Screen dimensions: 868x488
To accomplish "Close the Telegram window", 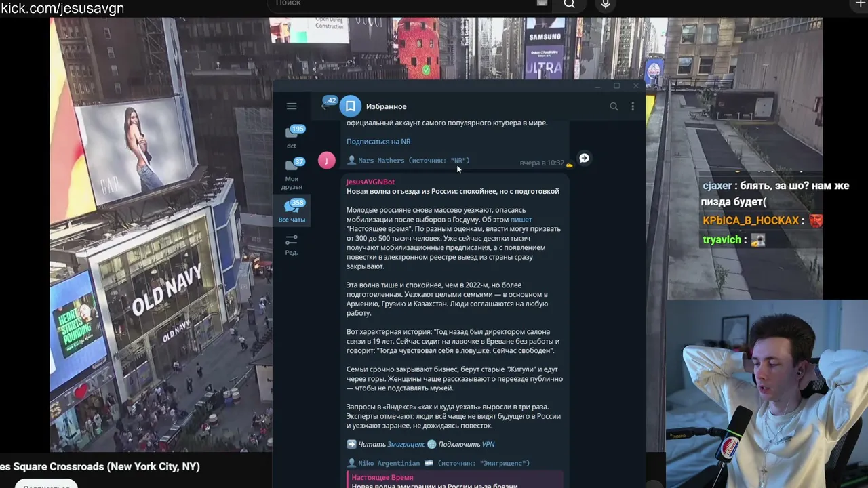I will coord(635,86).
